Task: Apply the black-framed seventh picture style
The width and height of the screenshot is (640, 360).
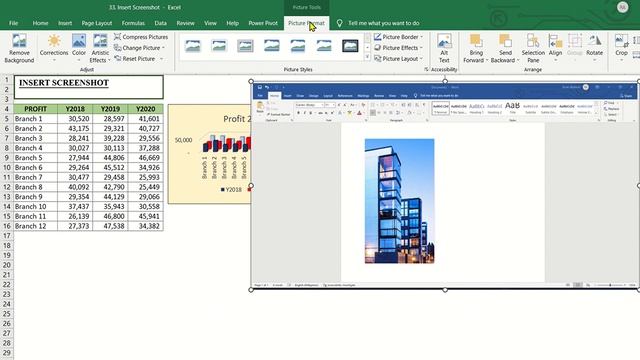Action: [x=350, y=46]
